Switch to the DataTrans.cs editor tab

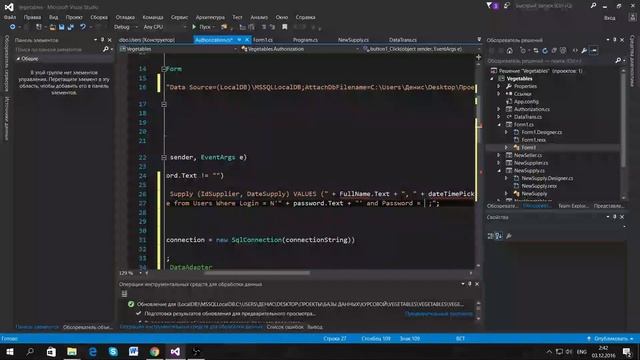tap(403, 40)
